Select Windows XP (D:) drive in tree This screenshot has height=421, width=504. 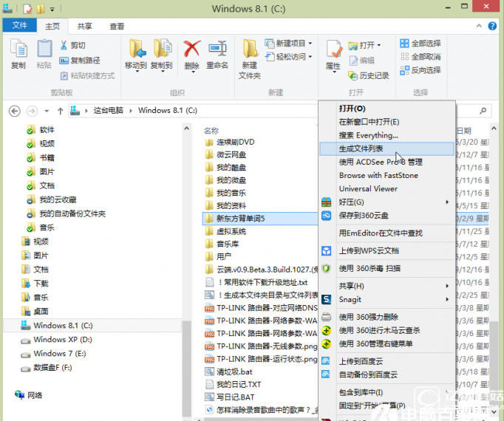coord(62,340)
